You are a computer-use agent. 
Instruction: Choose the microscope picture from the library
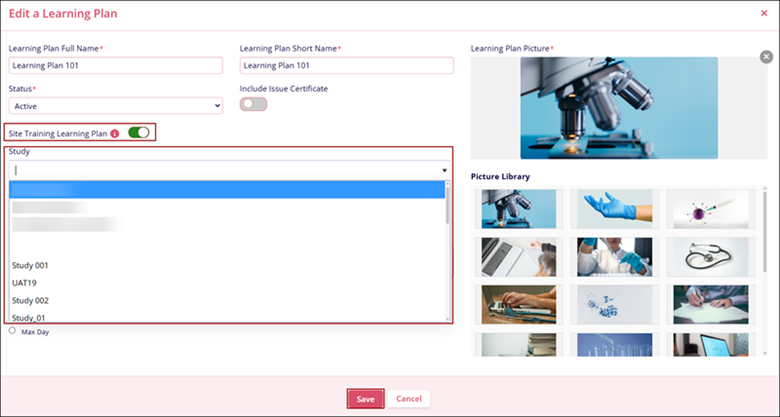tap(512, 208)
